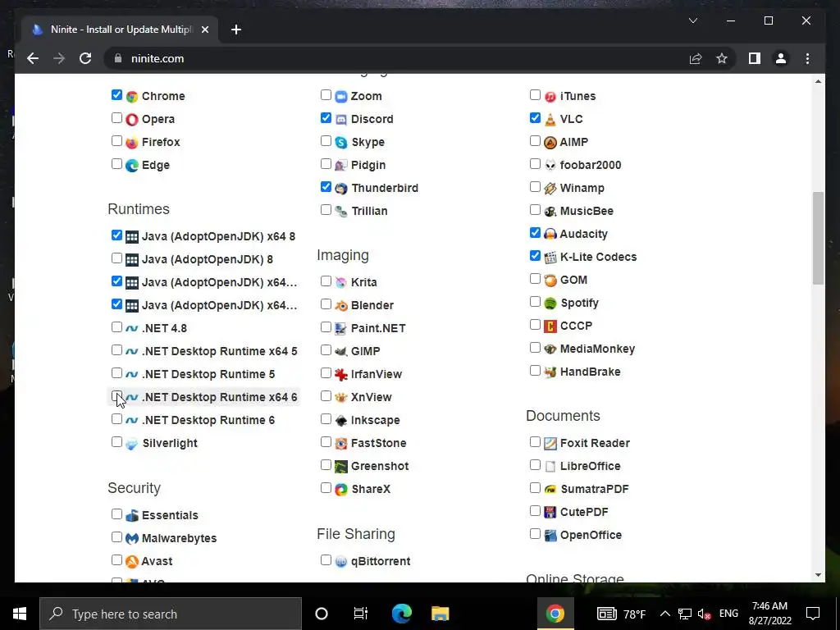Viewport: 840px width, 630px height.
Task: Toggle the browser side panel button
Action: coord(755,58)
